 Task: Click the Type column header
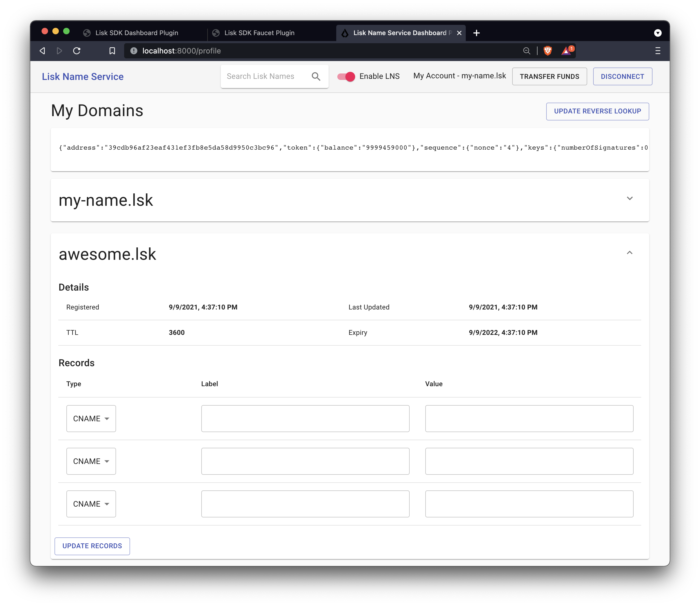pyautogui.click(x=74, y=384)
